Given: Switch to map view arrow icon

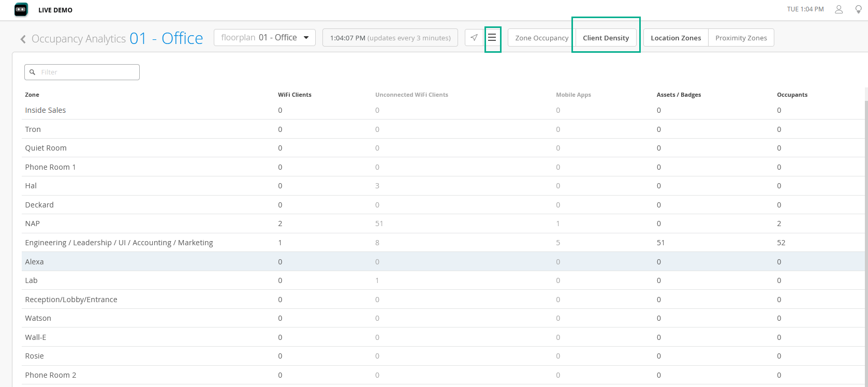Looking at the screenshot, I should [474, 38].
